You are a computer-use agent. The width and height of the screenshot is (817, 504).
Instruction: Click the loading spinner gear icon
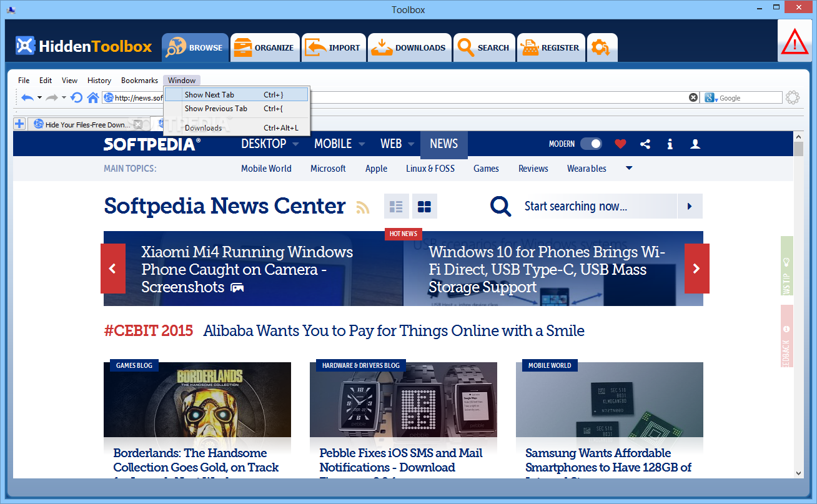tap(793, 97)
